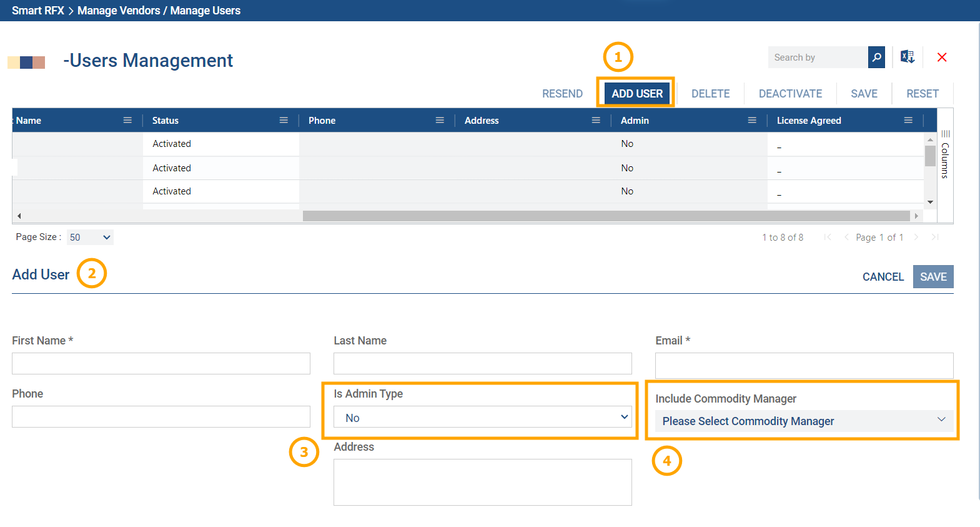Click ADD USER in the toolbar
This screenshot has height=527, width=980.
(636, 94)
